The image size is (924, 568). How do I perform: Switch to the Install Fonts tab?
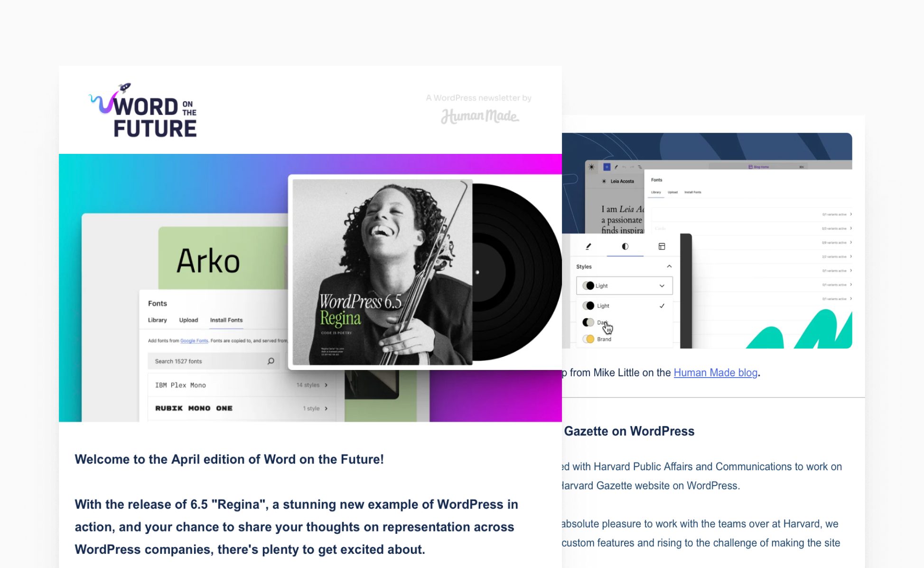point(226,320)
